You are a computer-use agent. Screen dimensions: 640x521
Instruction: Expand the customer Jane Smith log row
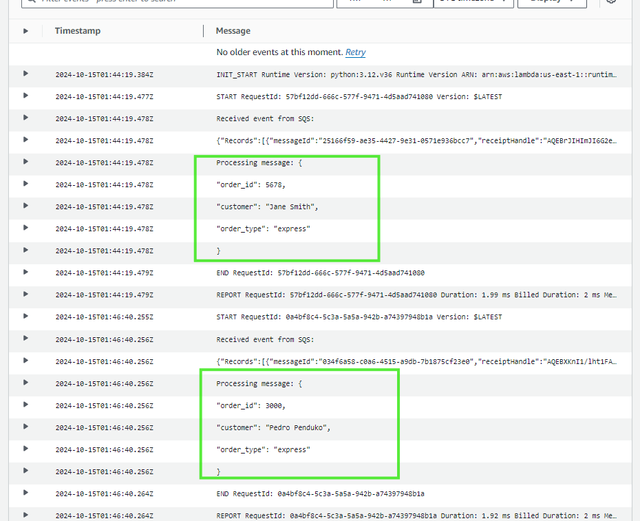click(x=26, y=206)
